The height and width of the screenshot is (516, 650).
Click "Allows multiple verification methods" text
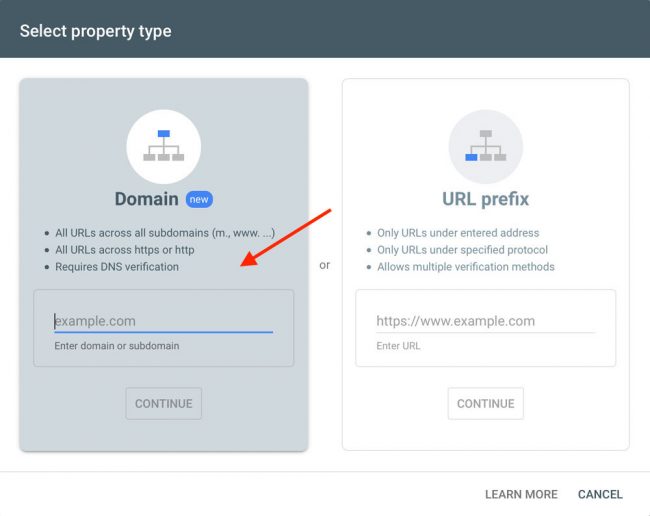click(x=465, y=267)
